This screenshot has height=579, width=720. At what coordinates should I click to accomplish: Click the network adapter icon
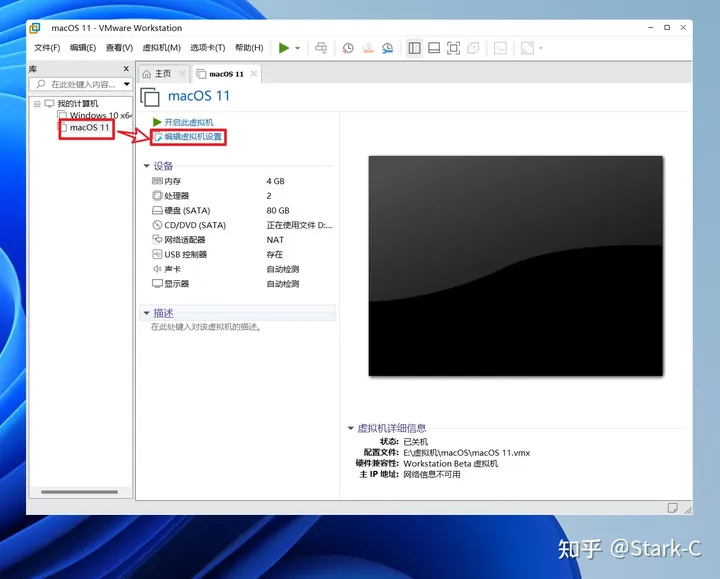pos(157,239)
